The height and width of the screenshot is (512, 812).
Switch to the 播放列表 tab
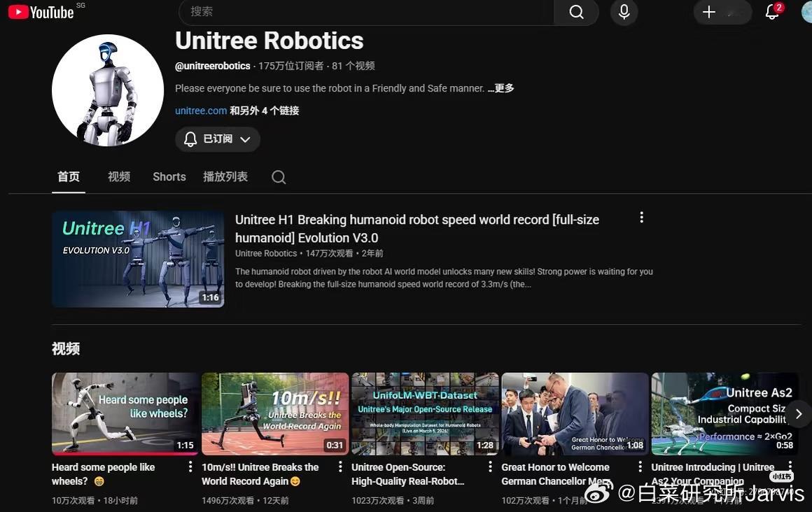225,177
